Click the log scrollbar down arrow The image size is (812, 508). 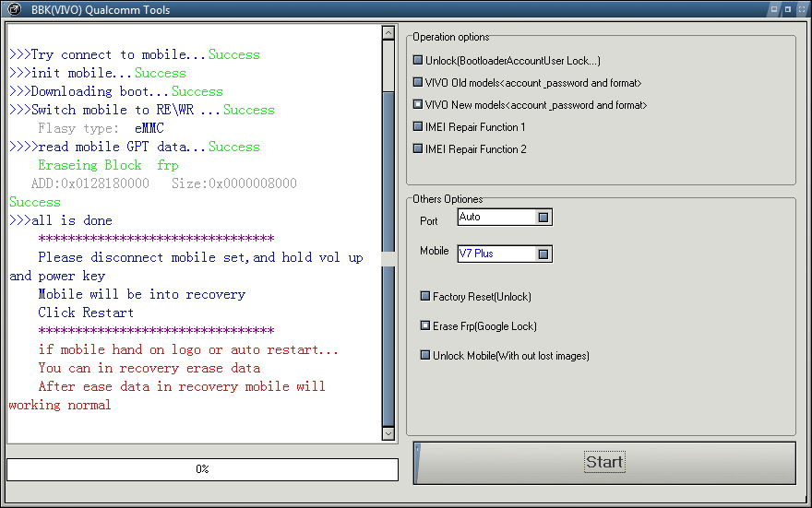pyautogui.click(x=388, y=433)
